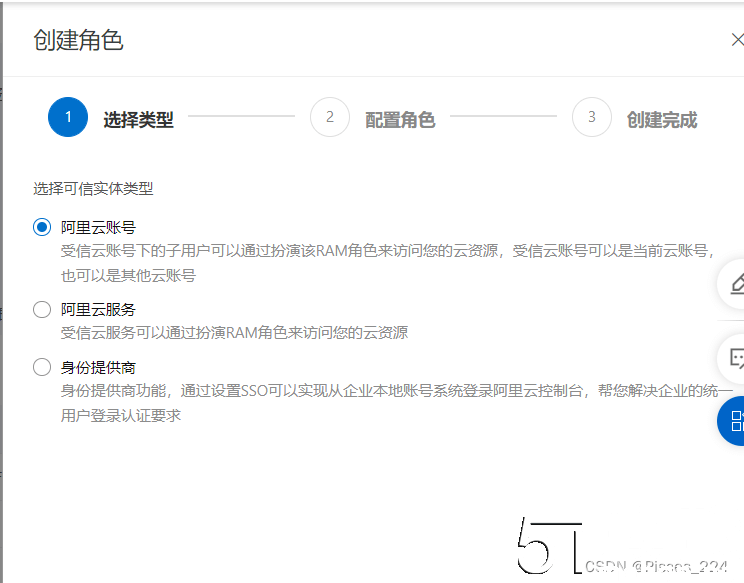Screen dimensions: 744x583
Task: Select the 阿里云服务 radio option
Action: click(42, 310)
